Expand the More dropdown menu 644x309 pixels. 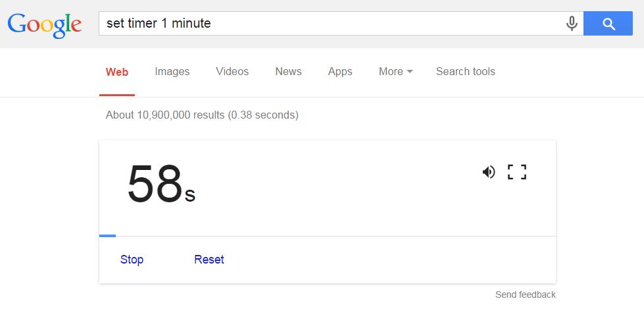(x=396, y=72)
